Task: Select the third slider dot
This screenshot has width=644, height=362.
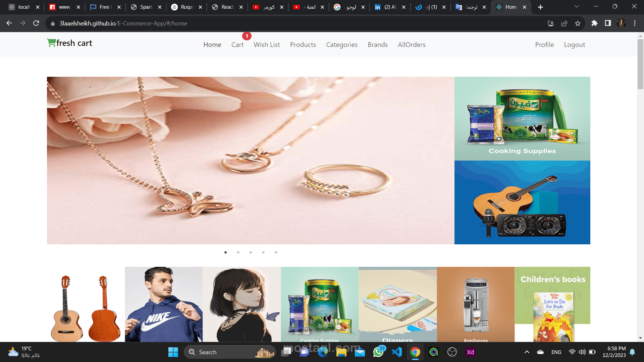Action: click(251, 252)
